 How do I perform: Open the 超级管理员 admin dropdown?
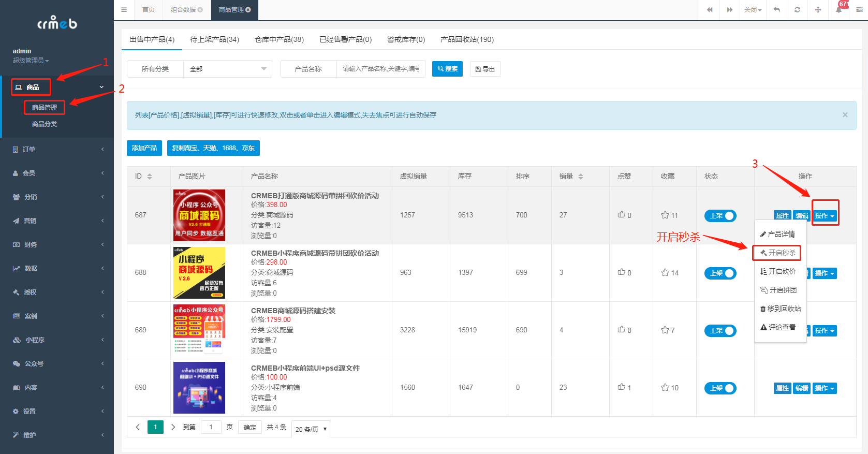pos(31,61)
